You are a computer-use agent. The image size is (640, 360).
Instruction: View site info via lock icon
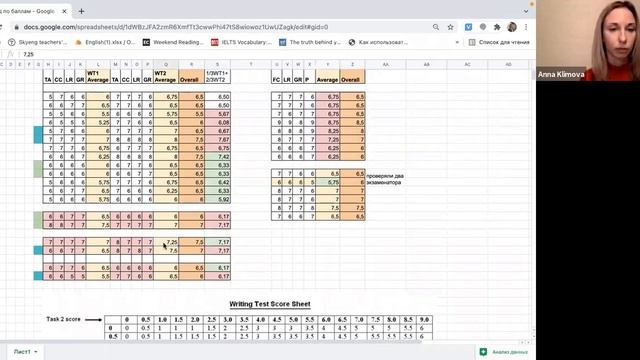16,27
